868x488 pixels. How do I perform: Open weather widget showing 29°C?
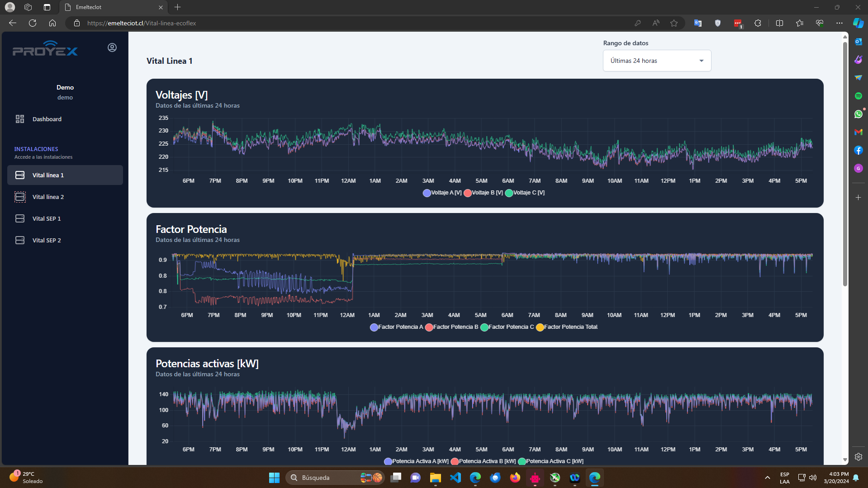26,478
